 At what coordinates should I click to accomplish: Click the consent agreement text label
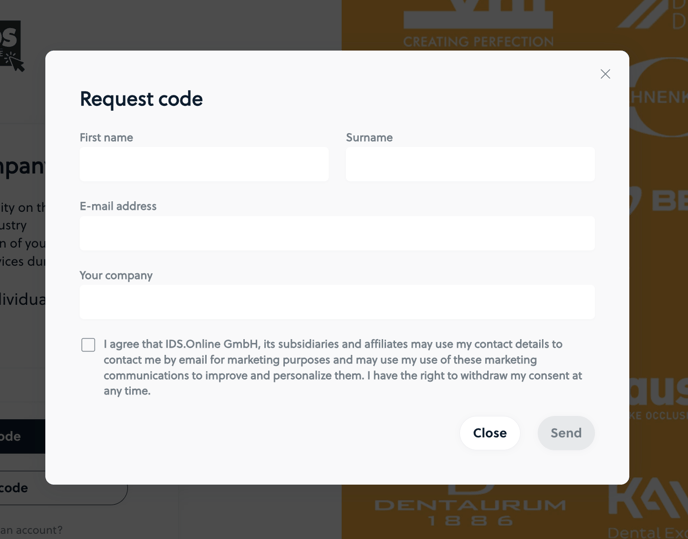point(343,367)
